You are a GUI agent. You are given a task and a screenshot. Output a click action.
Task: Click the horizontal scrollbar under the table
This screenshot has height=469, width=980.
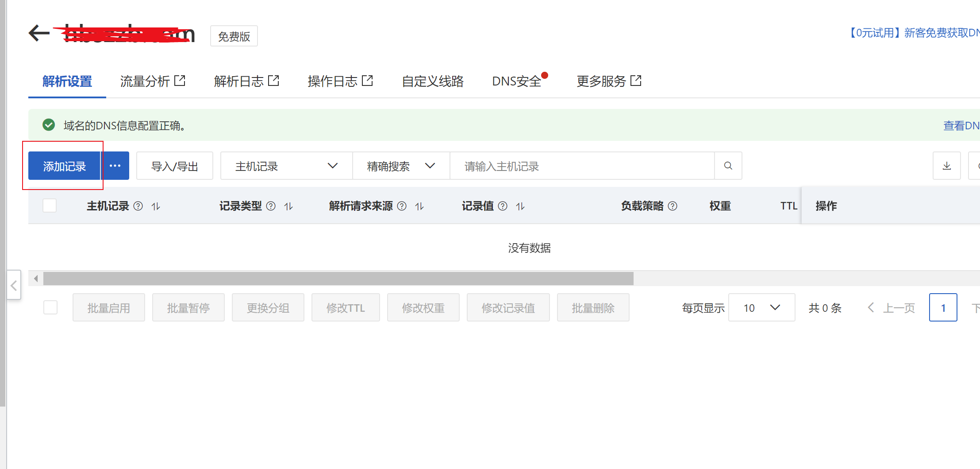tap(338, 279)
